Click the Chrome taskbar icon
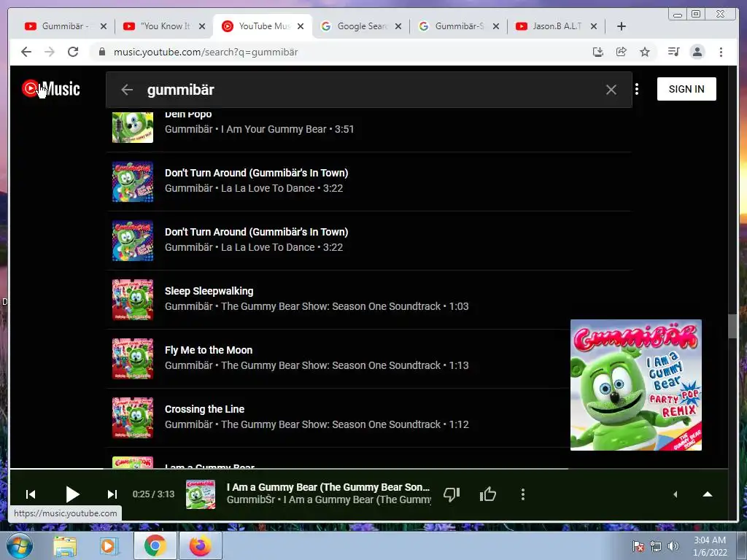 155,545
